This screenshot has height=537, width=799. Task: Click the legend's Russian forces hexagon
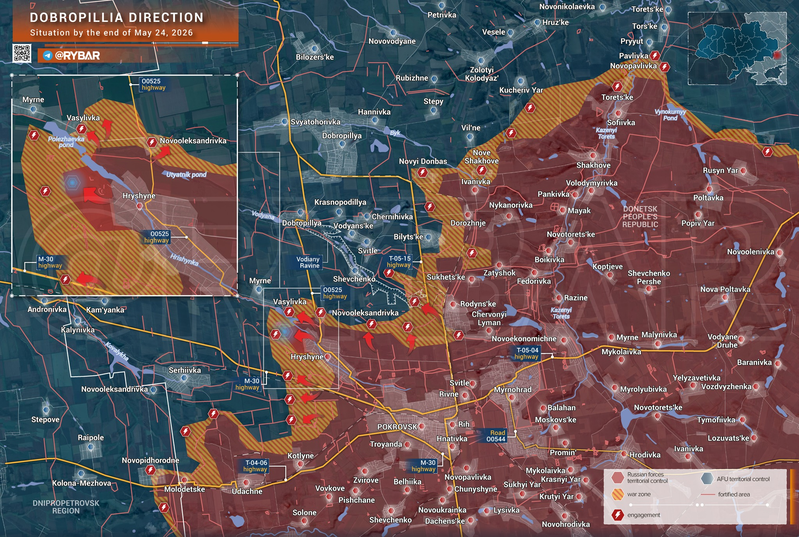click(618, 477)
